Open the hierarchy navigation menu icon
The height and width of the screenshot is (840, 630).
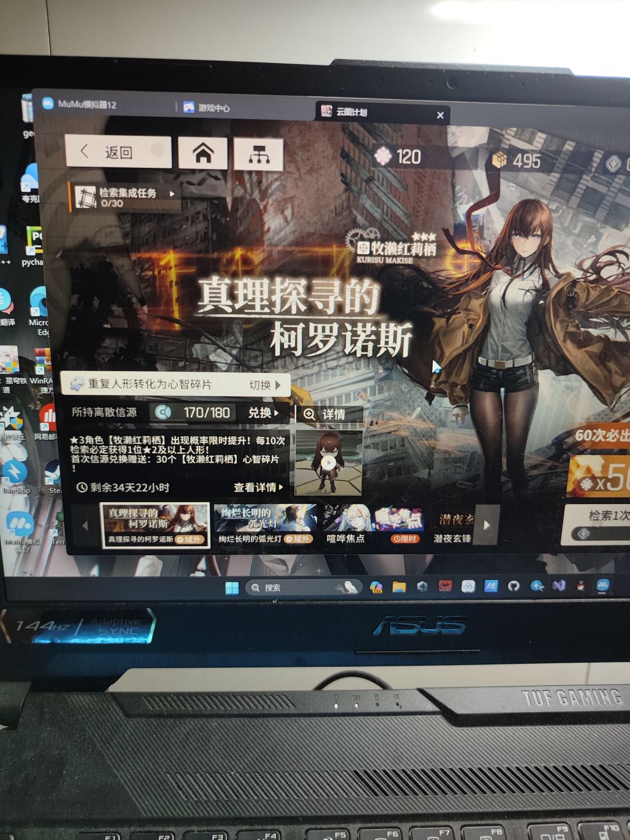tap(258, 155)
